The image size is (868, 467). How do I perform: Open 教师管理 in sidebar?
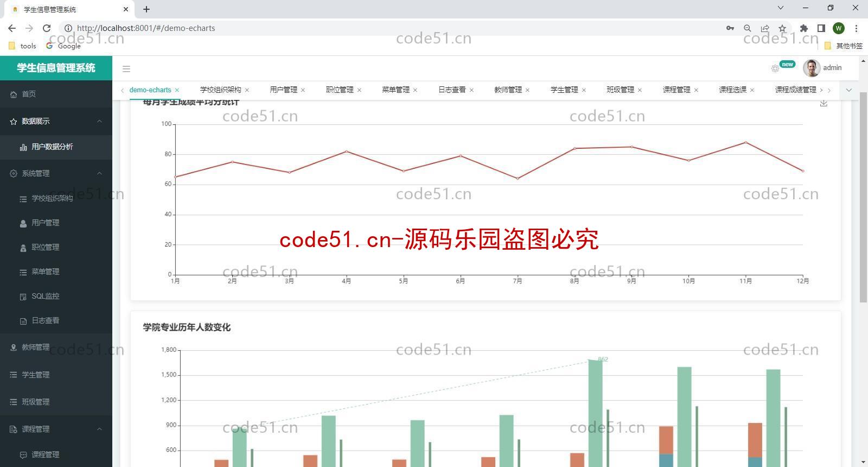[56, 348]
